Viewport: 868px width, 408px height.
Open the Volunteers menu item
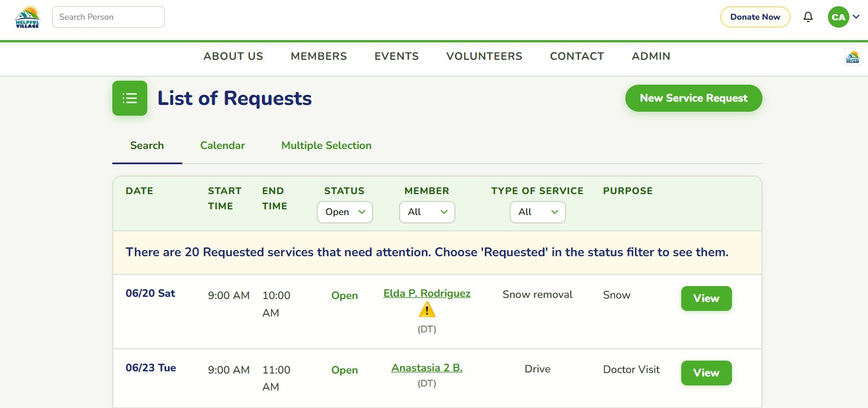[x=484, y=56]
